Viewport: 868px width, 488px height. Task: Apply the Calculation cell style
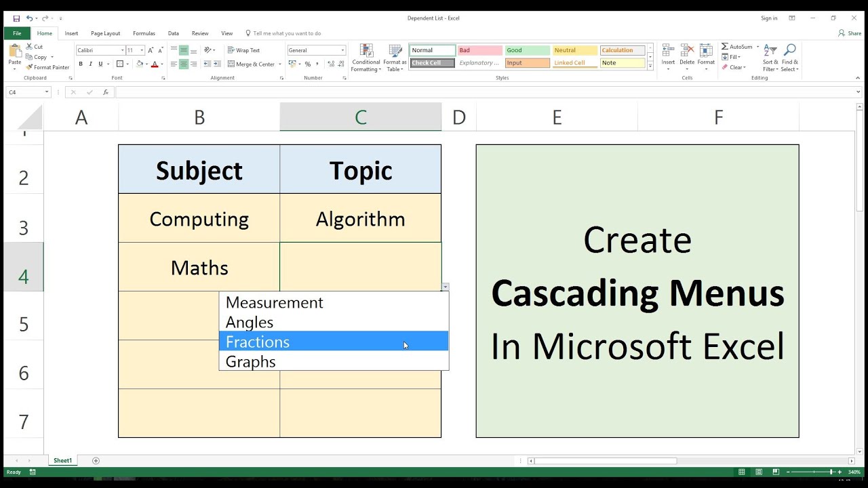(x=622, y=50)
